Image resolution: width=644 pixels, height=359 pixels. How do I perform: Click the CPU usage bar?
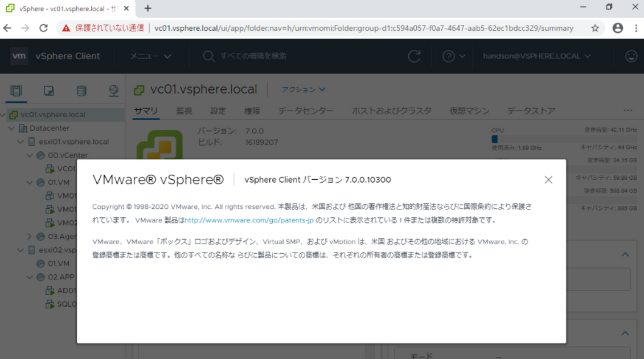pyautogui.click(x=564, y=139)
